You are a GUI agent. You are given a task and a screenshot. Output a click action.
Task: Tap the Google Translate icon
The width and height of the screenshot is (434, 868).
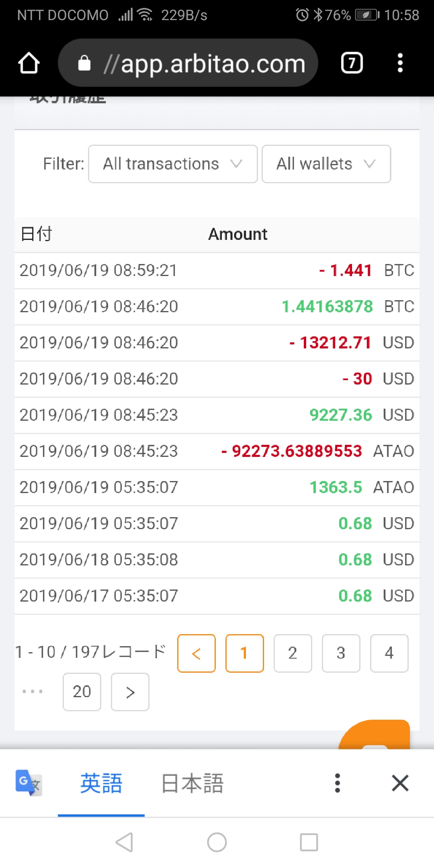tap(29, 783)
